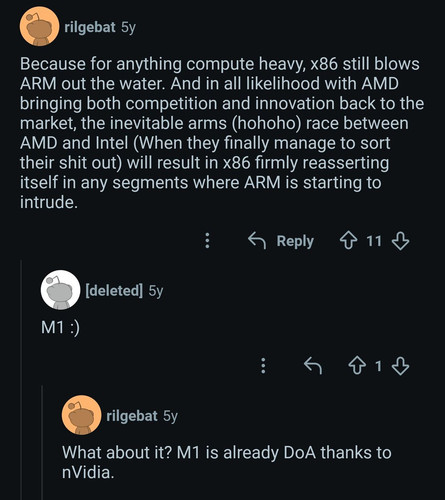Image resolution: width=445 pixels, height=500 pixels.
Task: Upvote the deleted user's M1 comment
Action: tap(357, 366)
